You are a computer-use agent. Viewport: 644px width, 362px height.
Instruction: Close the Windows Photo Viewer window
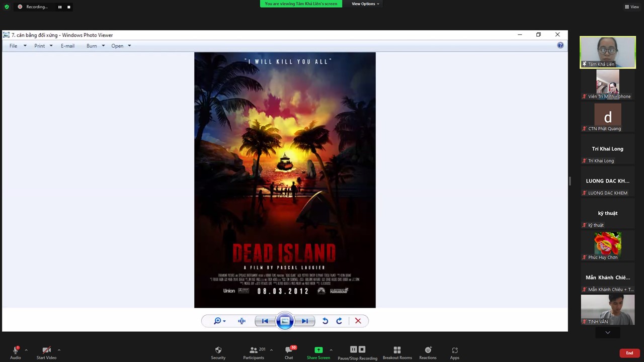click(x=557, y=35)
